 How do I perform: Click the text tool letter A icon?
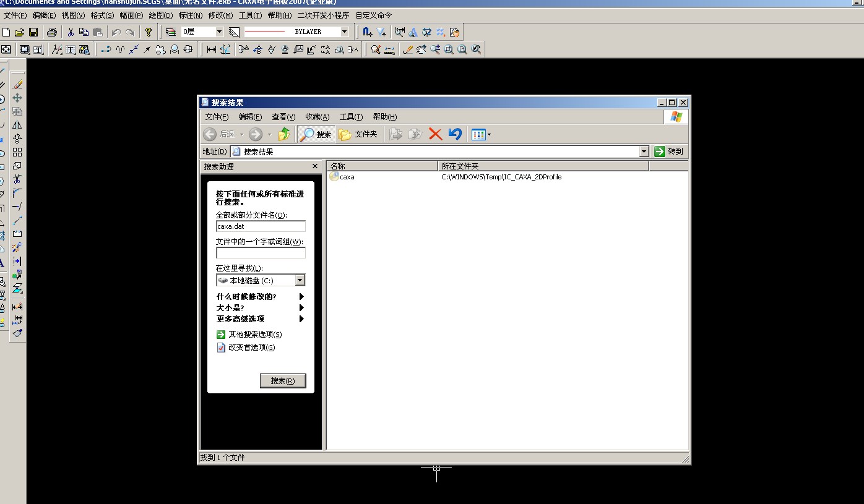(x=2, y=263)
